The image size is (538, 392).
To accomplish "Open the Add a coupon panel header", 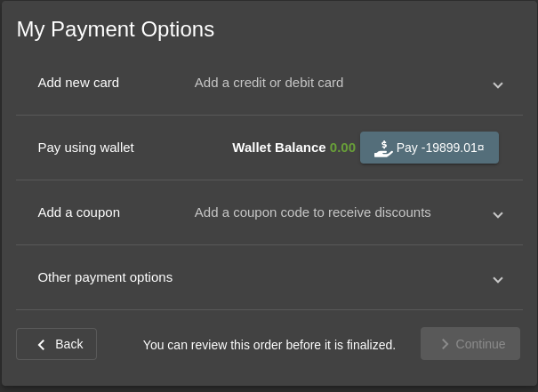I will [269, 212].
